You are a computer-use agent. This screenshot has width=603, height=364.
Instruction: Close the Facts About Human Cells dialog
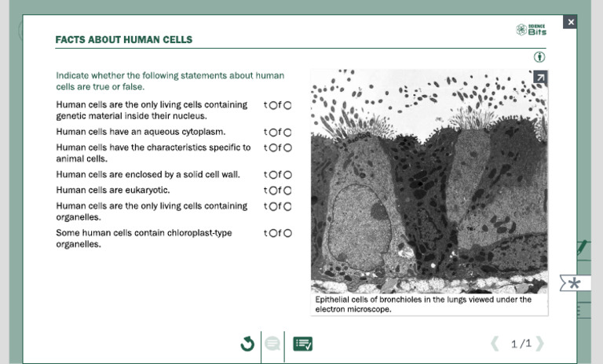(570, 22)
